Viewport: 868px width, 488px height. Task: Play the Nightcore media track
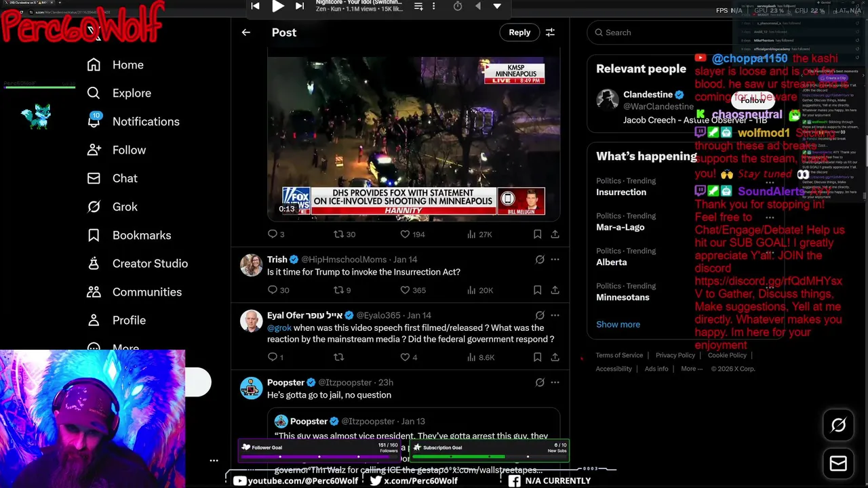click(x=278, y=6)
